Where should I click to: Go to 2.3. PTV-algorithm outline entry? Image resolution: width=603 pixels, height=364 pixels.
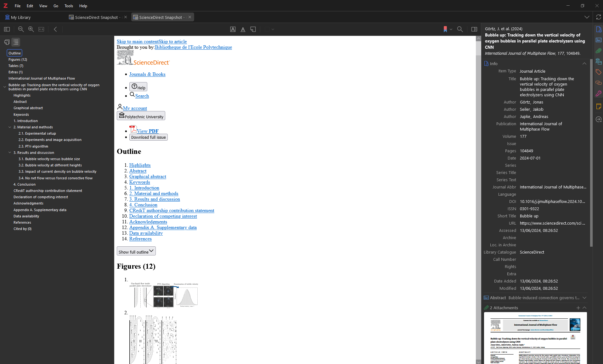pyautogui.click(x=33, y=146)
